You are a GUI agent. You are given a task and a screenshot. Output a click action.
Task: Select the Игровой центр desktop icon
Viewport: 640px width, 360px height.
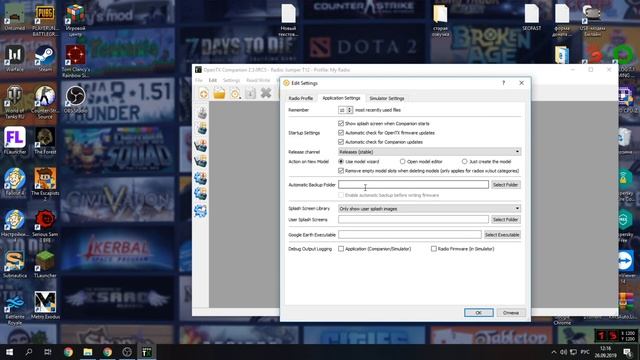pyautogui.click(x=76, y=20)
